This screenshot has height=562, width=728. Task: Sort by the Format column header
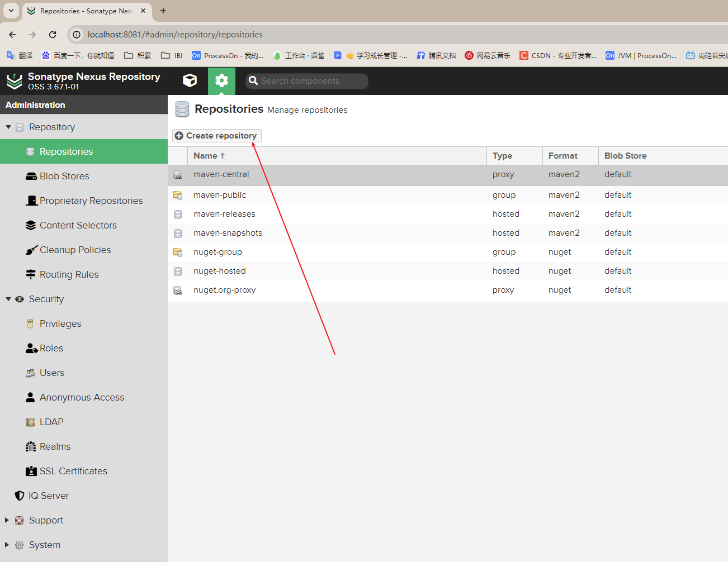coord(570,156)
